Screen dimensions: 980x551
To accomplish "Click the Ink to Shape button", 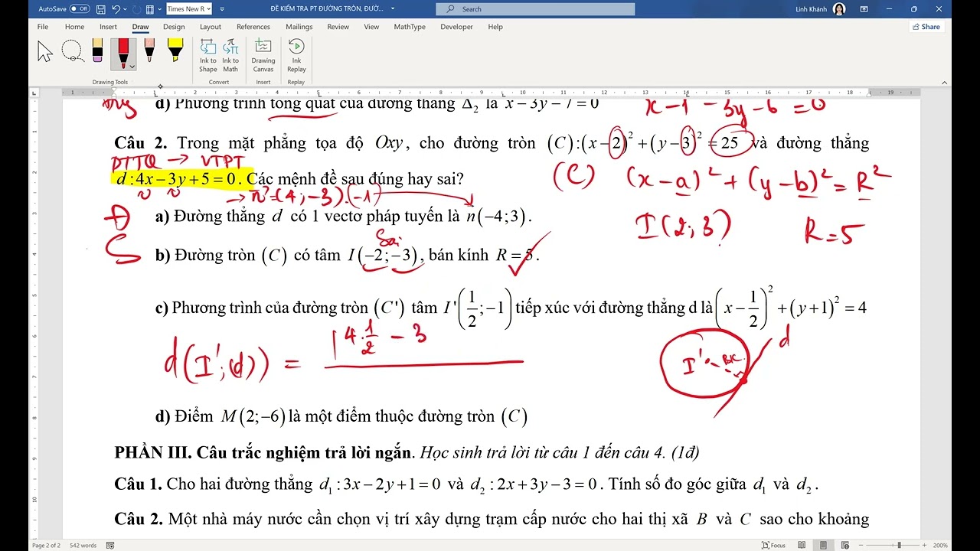I will (x=208, y=55).
